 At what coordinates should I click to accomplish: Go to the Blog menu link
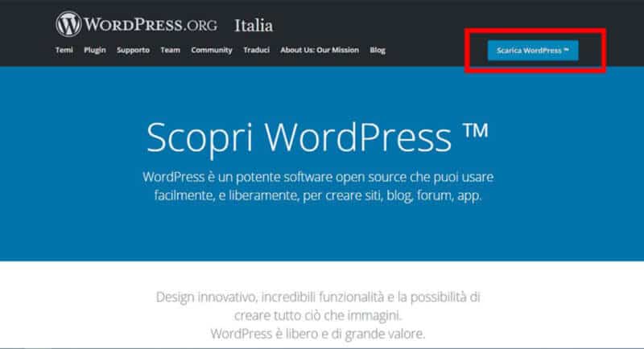(378, 50)
